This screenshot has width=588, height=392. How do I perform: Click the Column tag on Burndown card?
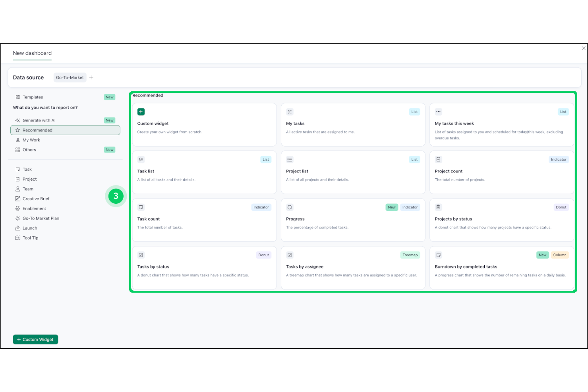click(x=560, y=255)
